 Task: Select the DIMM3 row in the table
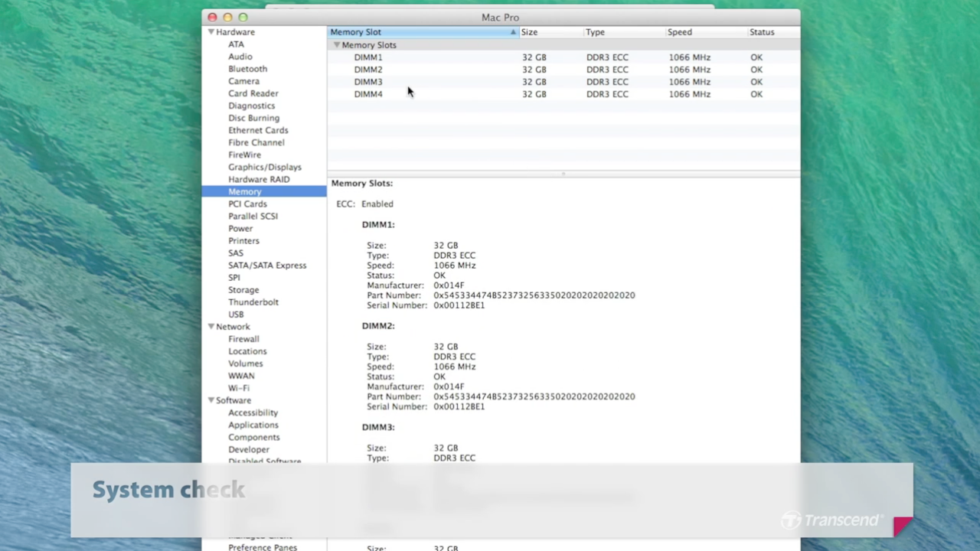(x=563, y=82)
